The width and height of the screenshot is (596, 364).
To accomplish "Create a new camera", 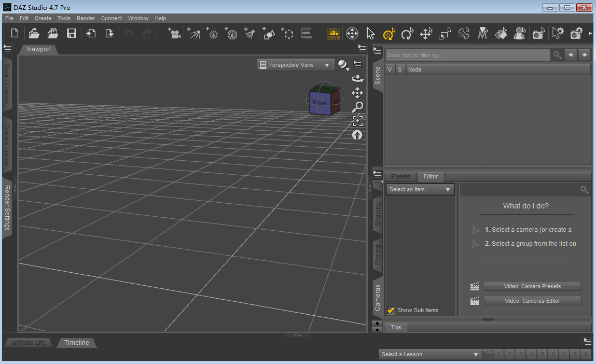I will 174,33.
